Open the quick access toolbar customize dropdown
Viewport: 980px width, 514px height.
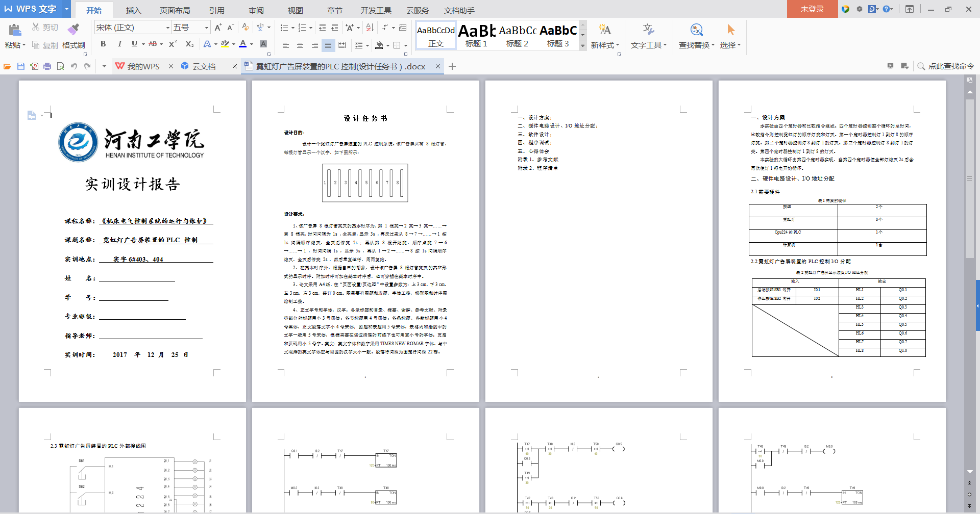pyautogui.click(x=104, y=66)
